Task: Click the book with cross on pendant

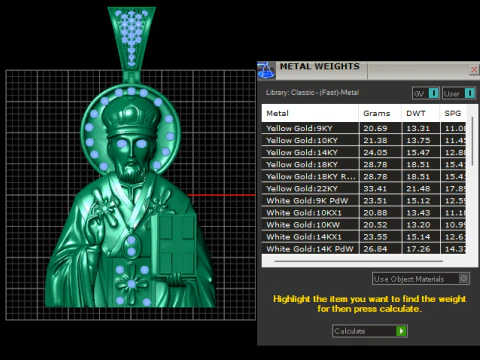Action: point(173,245)
